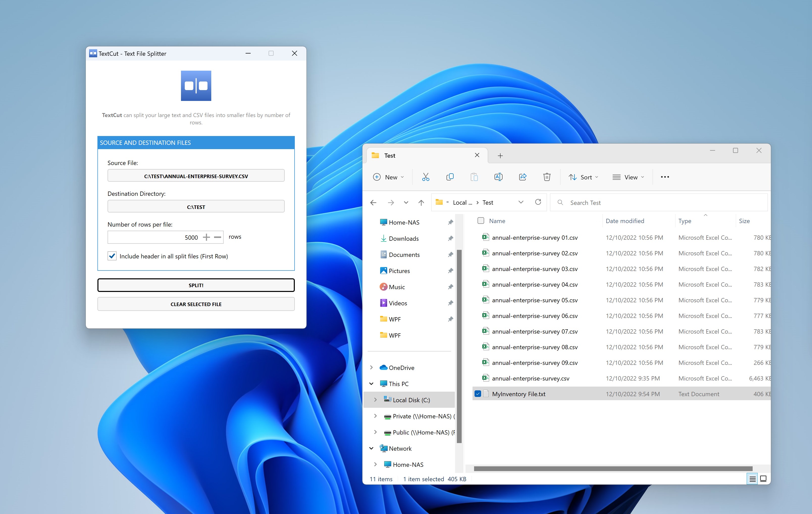Viewport: 812px width, 514px height.
Task: Switch to details view in status bar
Action: (752, 479)
